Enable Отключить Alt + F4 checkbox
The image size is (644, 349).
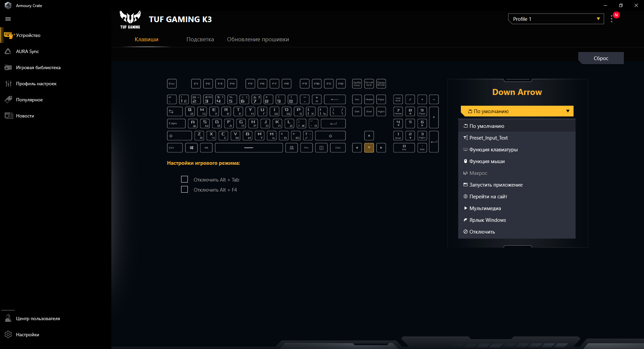184,190
